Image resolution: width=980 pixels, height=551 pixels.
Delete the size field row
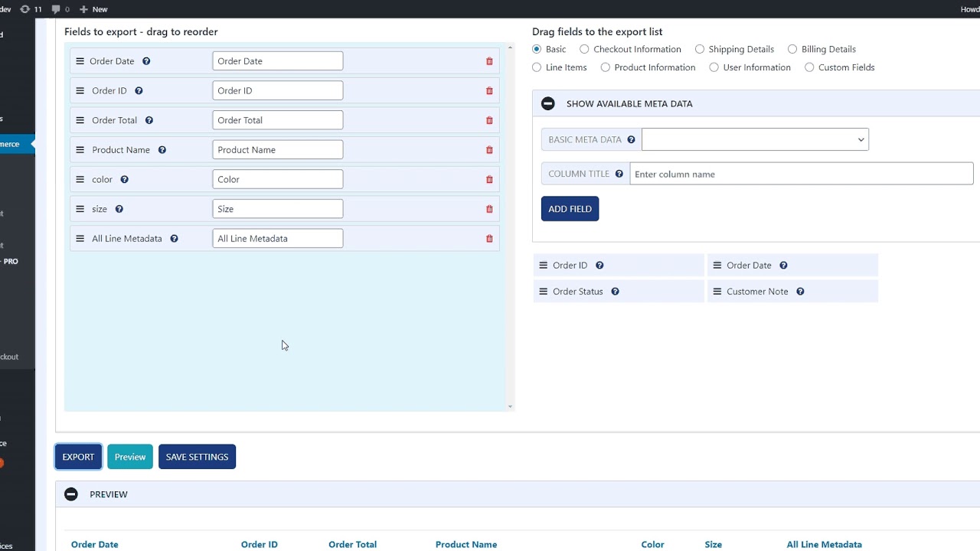pos(489,209)
